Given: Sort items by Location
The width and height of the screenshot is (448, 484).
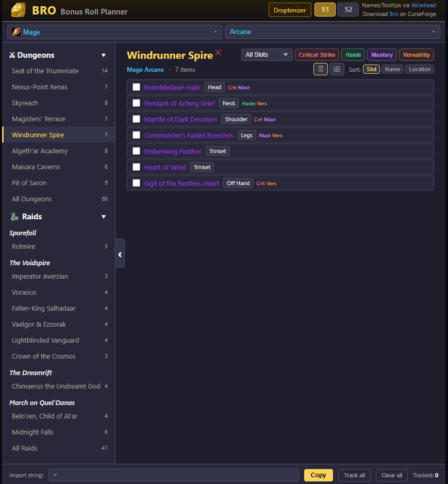Looking at the screenshot, I should [419, 69].
